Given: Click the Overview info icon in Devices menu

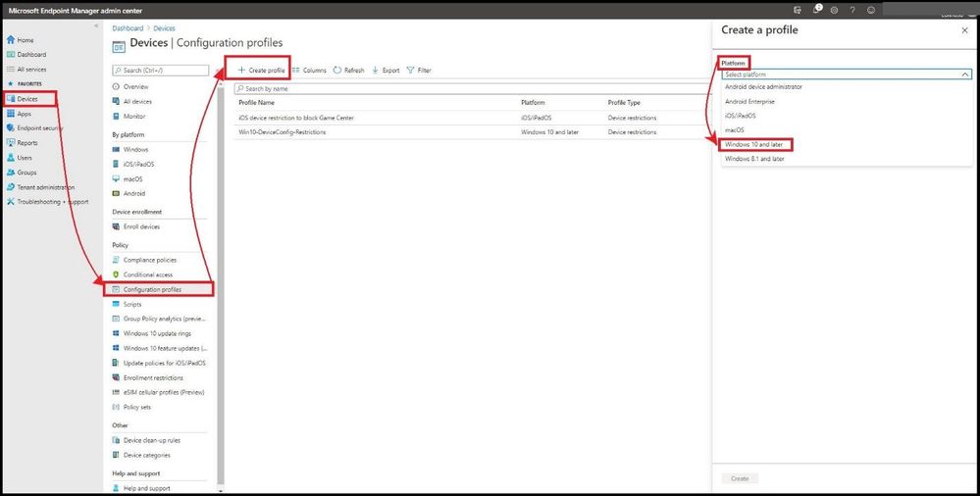Looking at the screenshot, I should click(116, 87).
